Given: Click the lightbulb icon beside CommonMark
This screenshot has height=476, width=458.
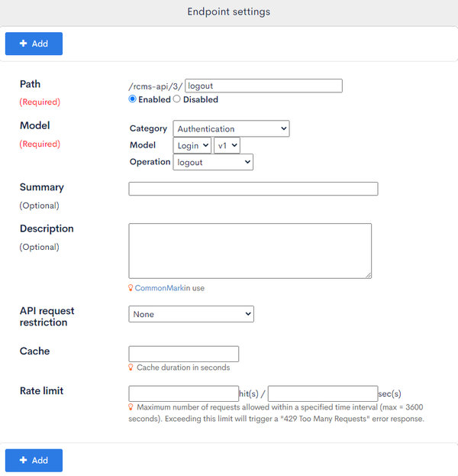Looking at the screenshot, I should pos(131,288).
